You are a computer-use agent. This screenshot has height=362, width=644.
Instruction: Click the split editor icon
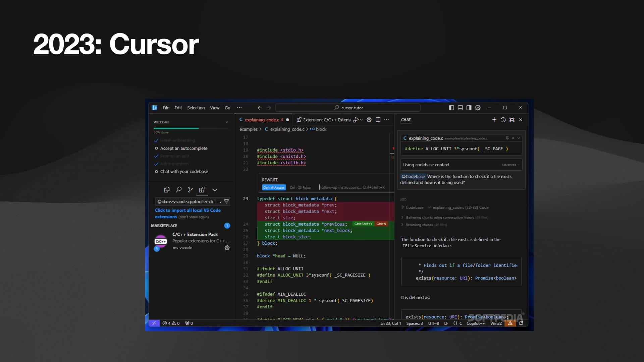coord(378,120)
